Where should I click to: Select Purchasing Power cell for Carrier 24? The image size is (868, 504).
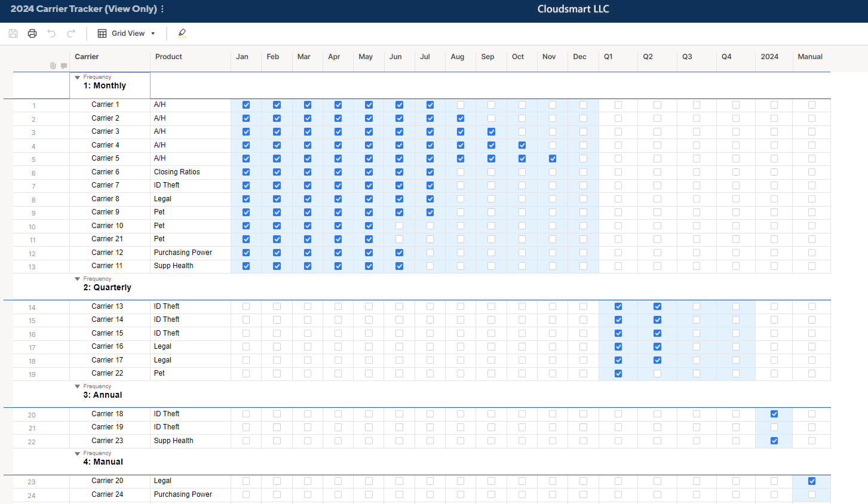point(191,494)
